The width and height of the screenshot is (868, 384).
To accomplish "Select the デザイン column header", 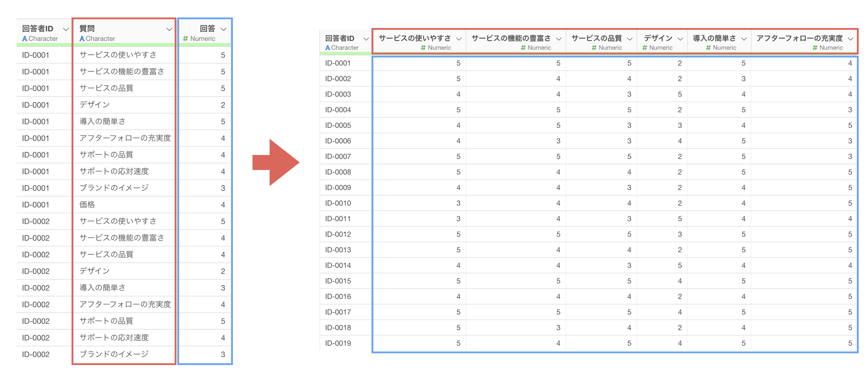I will pos(658,38).
